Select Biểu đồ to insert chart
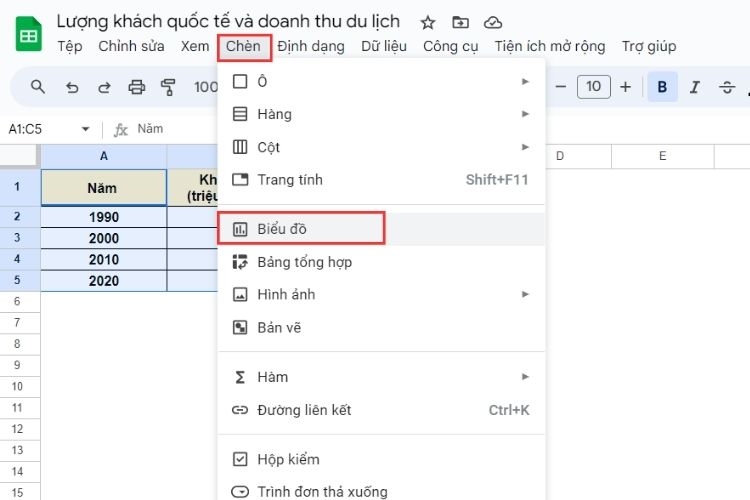The height and width of the screenshot is (500, 750). point(381,229)
